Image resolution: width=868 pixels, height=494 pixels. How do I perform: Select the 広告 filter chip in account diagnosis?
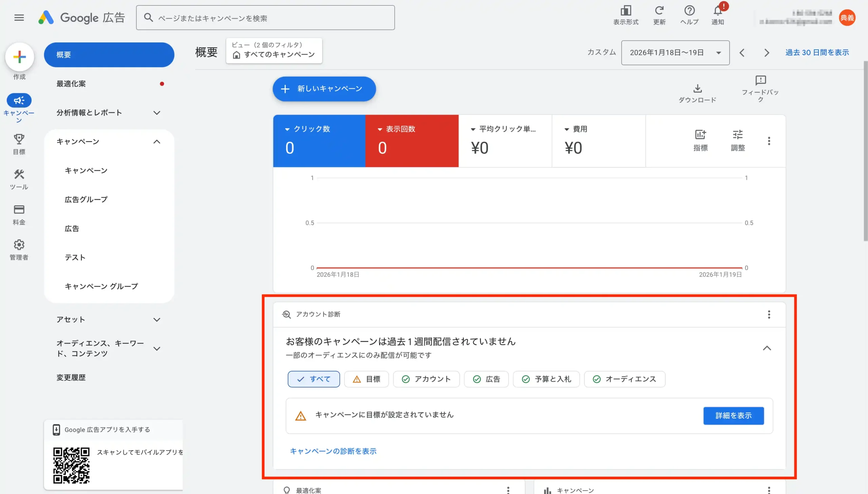point(486,379)
